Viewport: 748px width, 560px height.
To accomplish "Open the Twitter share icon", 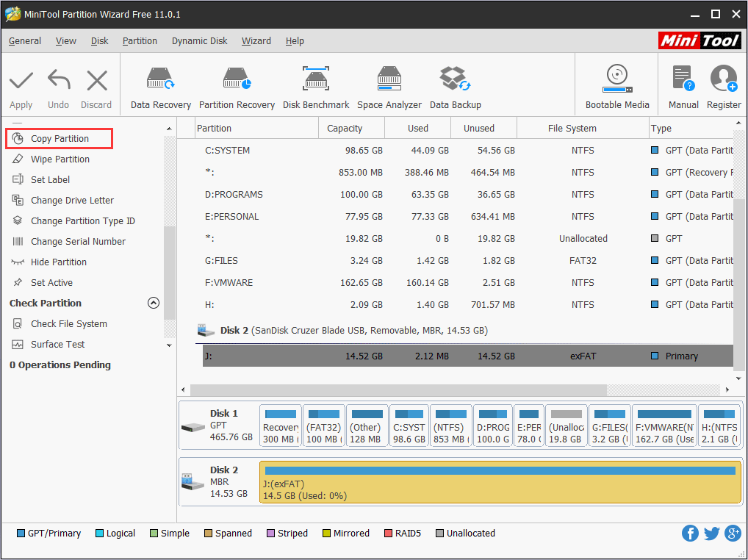I will [711, 534].
